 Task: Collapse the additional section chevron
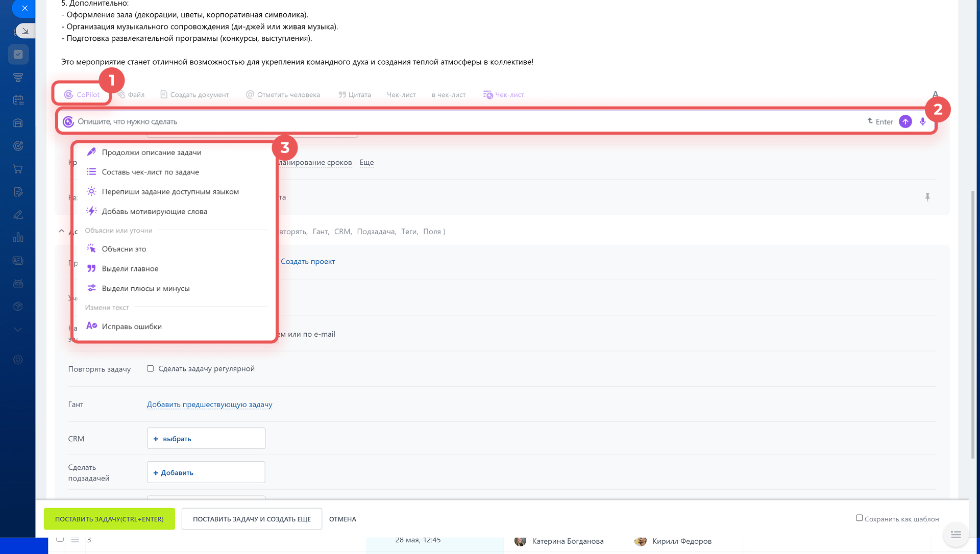[x=61, y=231]
